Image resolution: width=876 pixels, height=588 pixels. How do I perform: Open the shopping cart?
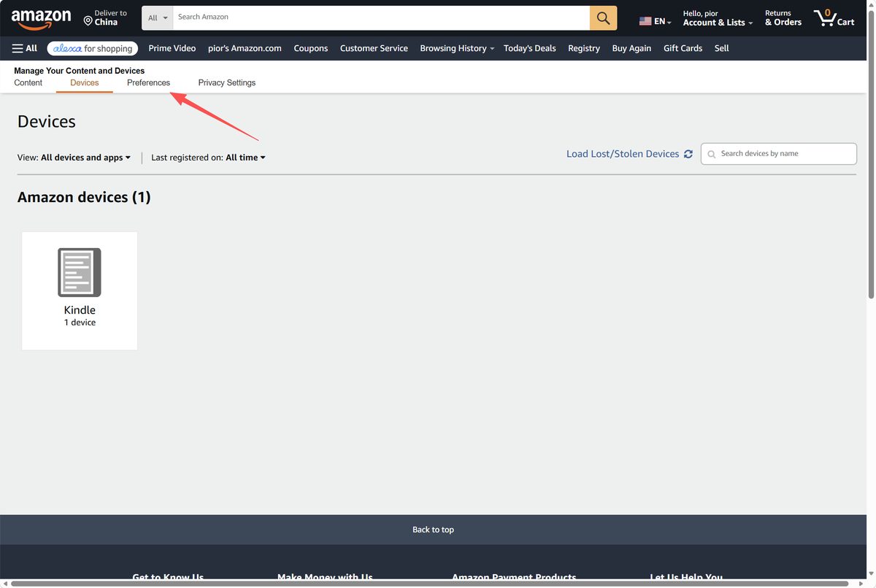tap(834, 18)
